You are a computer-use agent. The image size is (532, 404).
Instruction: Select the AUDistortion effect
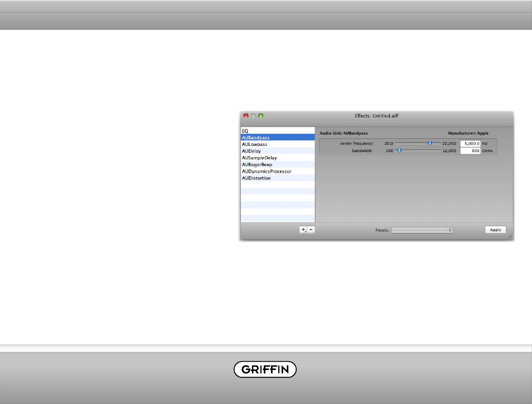click(x=278, y=178)
